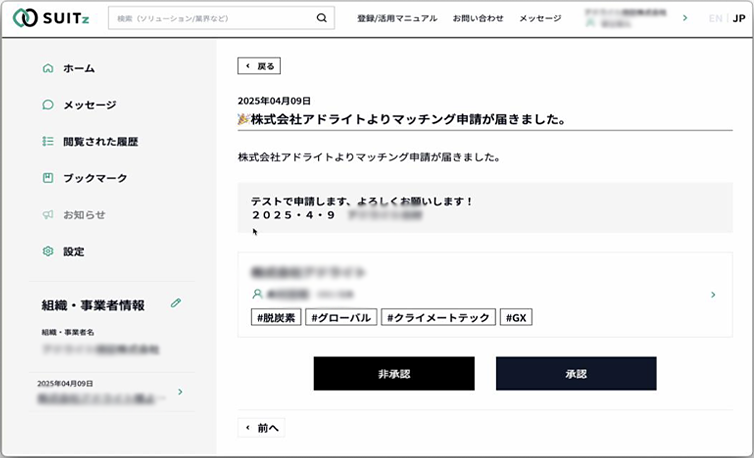Click the search magnifier icon
This screenshot has width=754, height=458.
pos(321,18)
